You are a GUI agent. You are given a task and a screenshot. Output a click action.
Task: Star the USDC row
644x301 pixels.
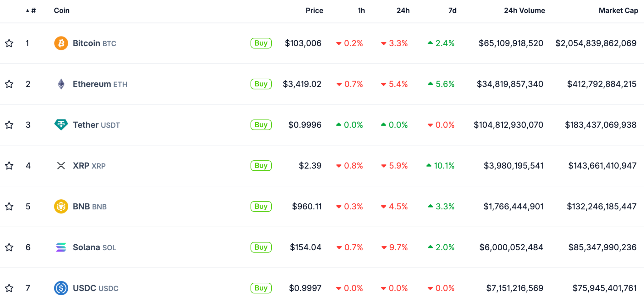click(9, 288)
